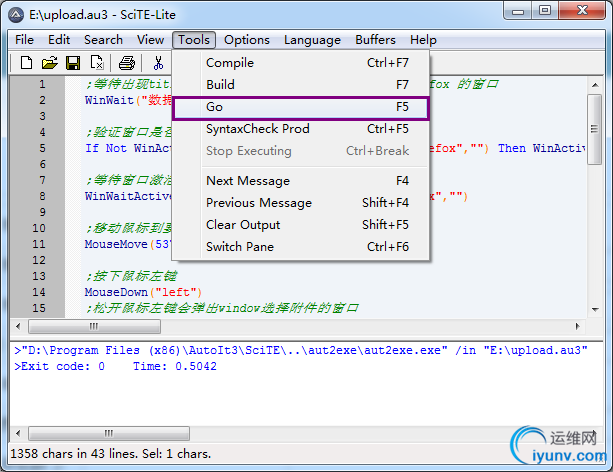This screenshot has height=472, width=613.
Task: Click line number 14 in the margin
Action: point(39,292)
